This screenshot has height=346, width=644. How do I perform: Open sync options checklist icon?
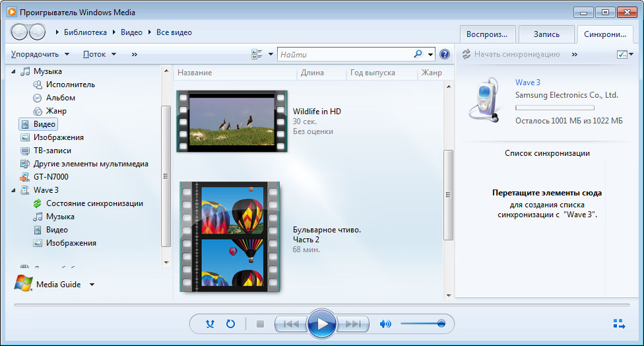[x=625, y=54]
